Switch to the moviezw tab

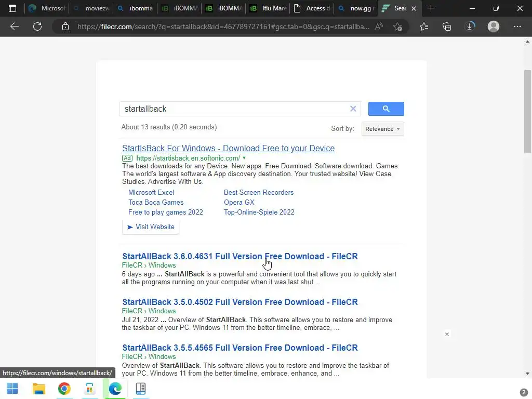pyautogui.click(x=91, y=8)
